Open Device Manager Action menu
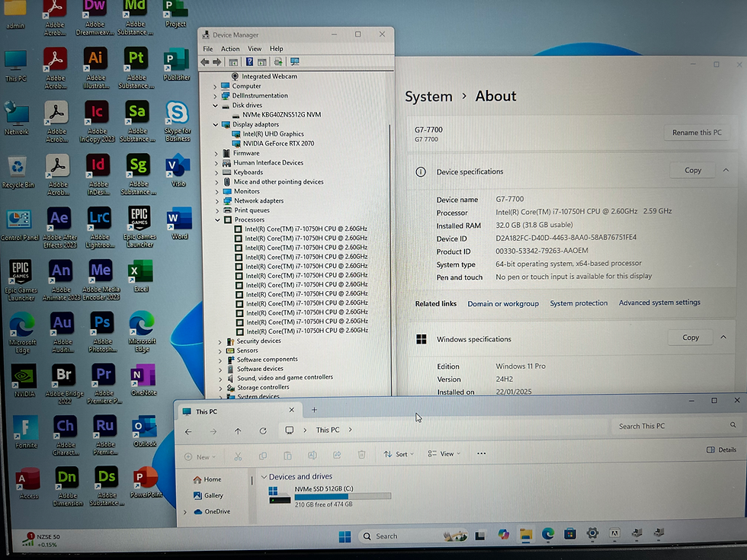The height and width of the screenshot is (560, 747). (x=230, y=49)
